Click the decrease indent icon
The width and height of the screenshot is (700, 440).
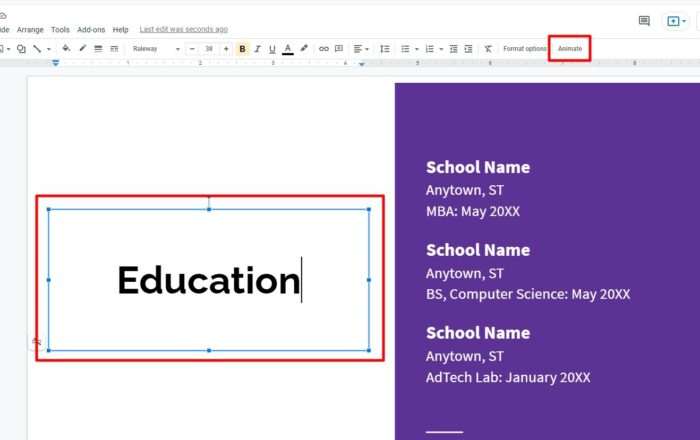454,49
